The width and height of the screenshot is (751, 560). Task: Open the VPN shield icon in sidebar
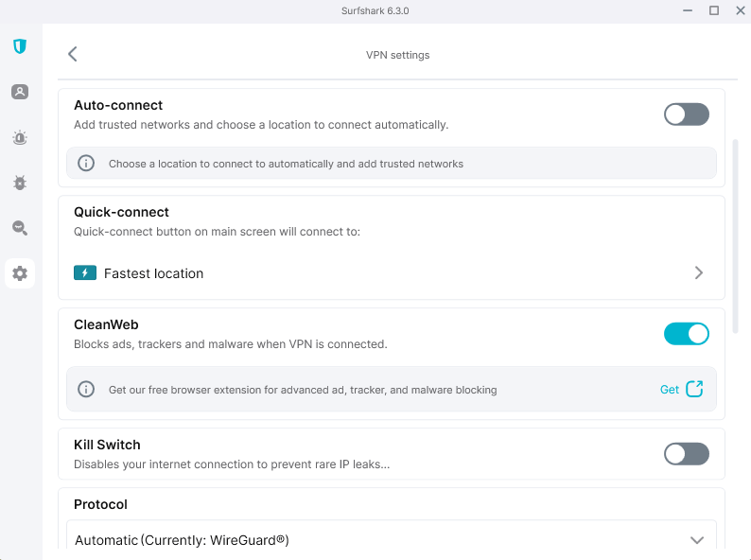point(20,46)
